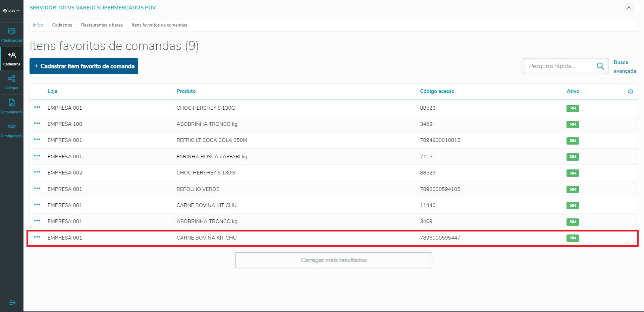
Task: Click Cadastrar item favorito de comanda button
Action: point(84,66)
